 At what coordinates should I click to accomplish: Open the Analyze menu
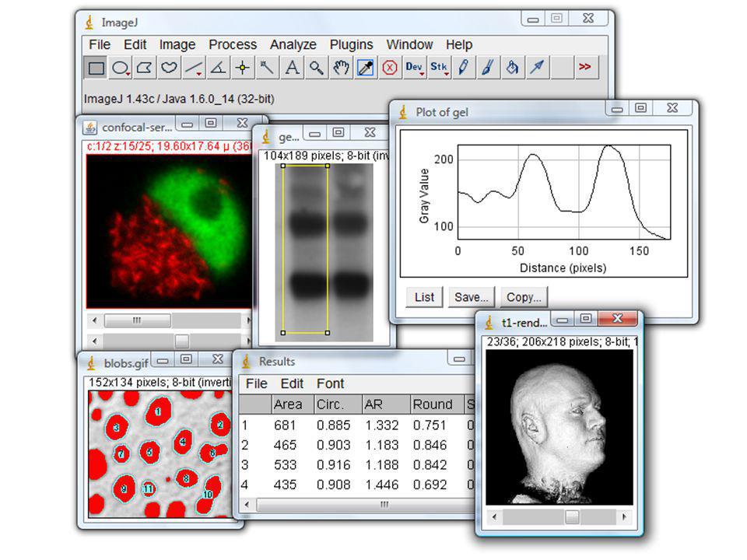[x=293, y=45]
